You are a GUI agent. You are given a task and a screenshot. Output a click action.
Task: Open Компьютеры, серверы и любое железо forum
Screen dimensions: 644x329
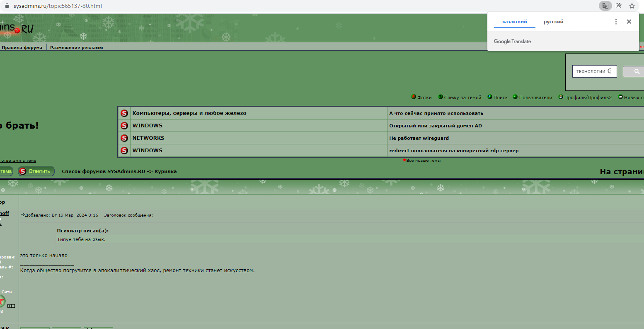pos(189,113)
